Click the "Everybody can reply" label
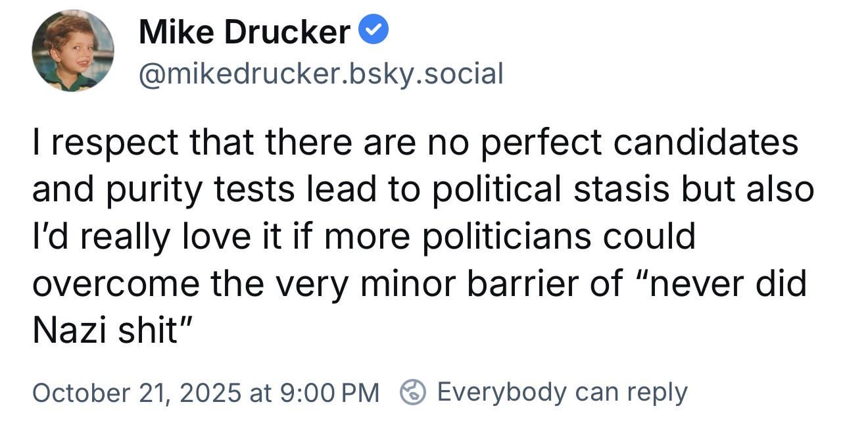The height and width of the screenshot is (423, 868). [x=562, y=393]
